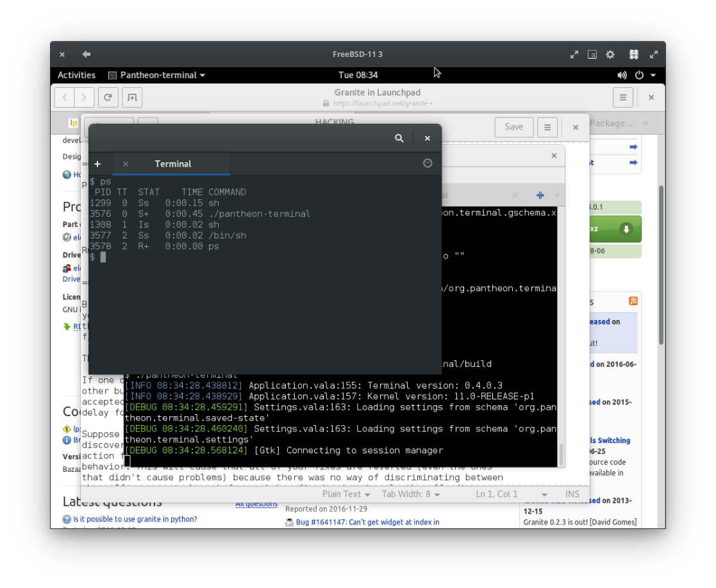Open the volume indicator in top bar
This screenshot has height=588, width=716.
(x=622, y=75)
